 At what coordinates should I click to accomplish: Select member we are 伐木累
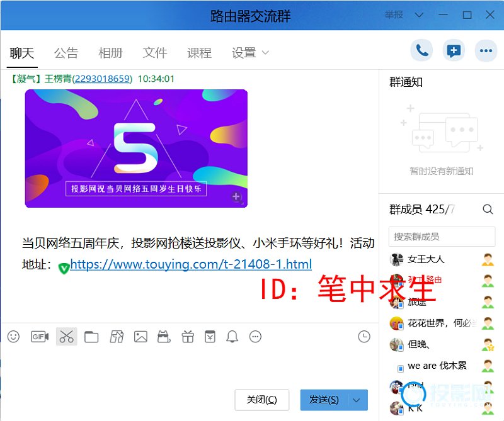442,366
